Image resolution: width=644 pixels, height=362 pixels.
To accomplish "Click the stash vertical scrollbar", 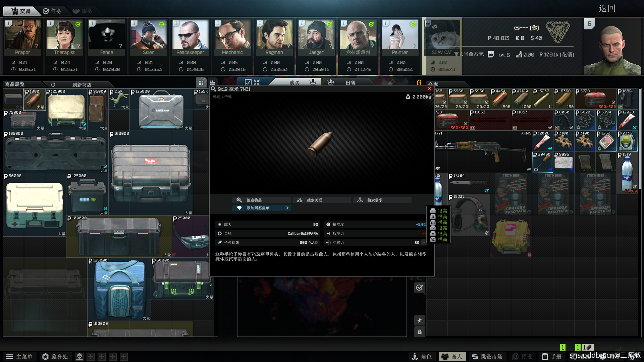I will click(640, 139).
